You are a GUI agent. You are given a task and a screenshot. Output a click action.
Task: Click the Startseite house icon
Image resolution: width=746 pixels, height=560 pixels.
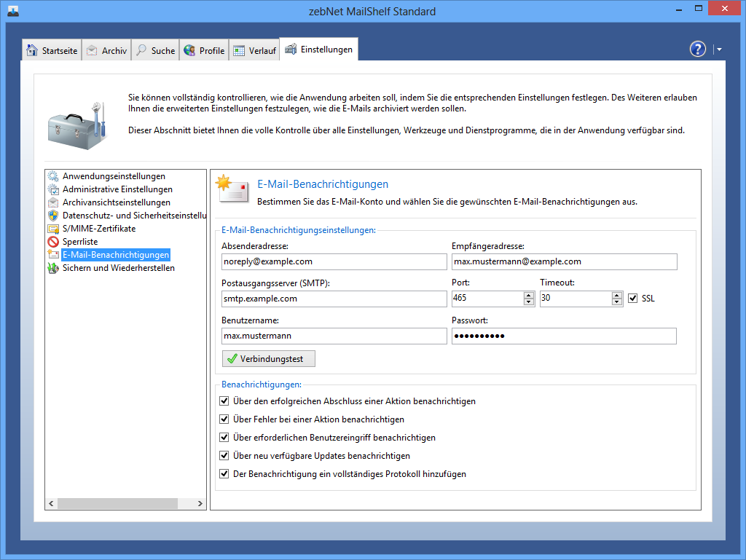point(32,50)
